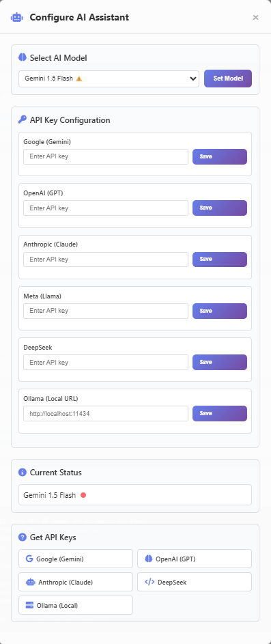Focus the Google (Gemini) API key field

coord(106,156)
